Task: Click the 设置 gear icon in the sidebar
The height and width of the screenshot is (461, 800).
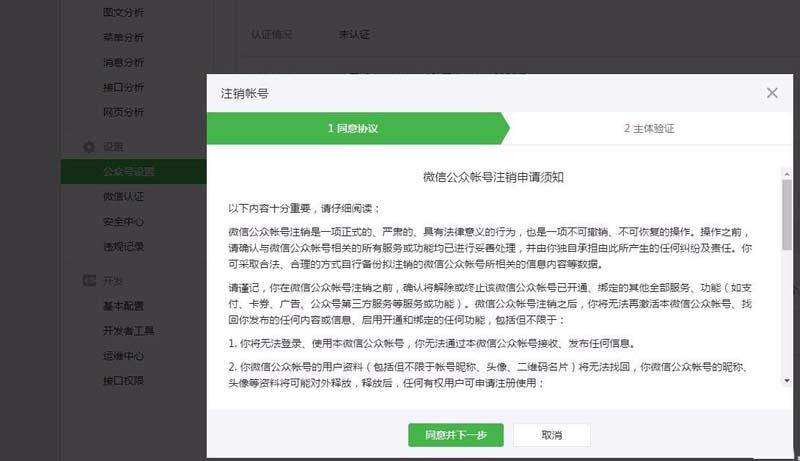Action: point(89,147)
